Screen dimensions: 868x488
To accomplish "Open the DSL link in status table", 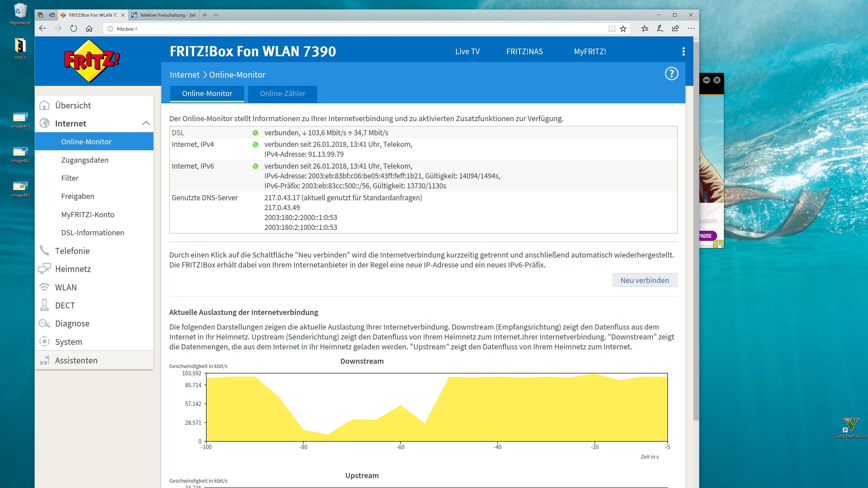I will pos(177,133).
